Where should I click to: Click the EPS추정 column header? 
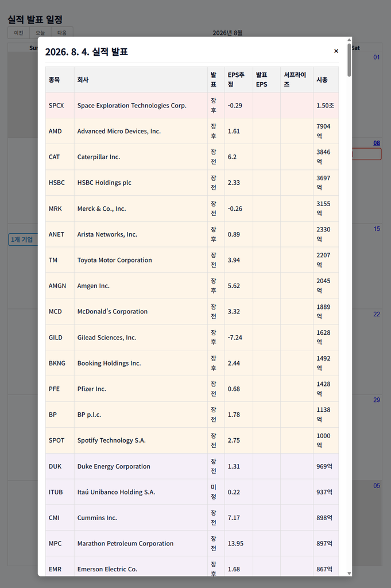click(x=238, y=79)
